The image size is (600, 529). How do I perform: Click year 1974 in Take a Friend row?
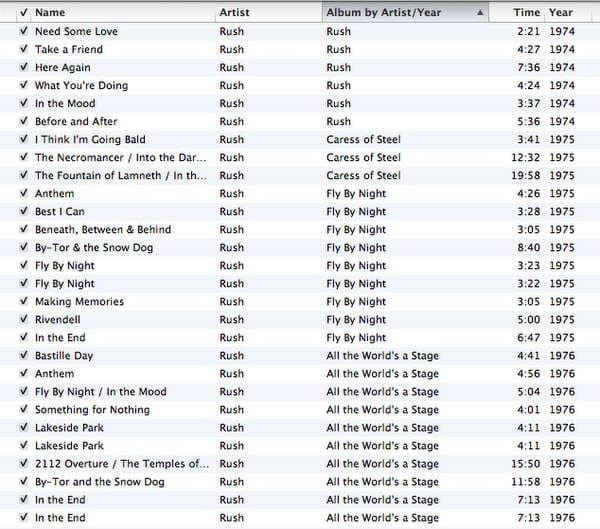click(x=562, y=49)
